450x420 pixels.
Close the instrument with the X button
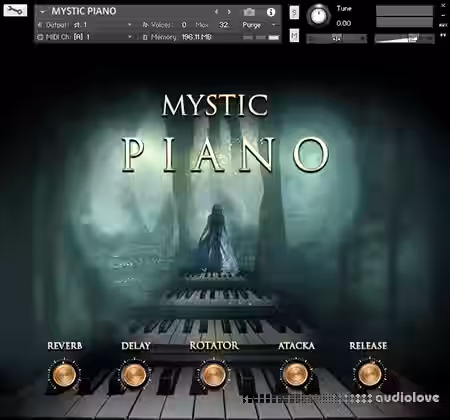(443, 5)
